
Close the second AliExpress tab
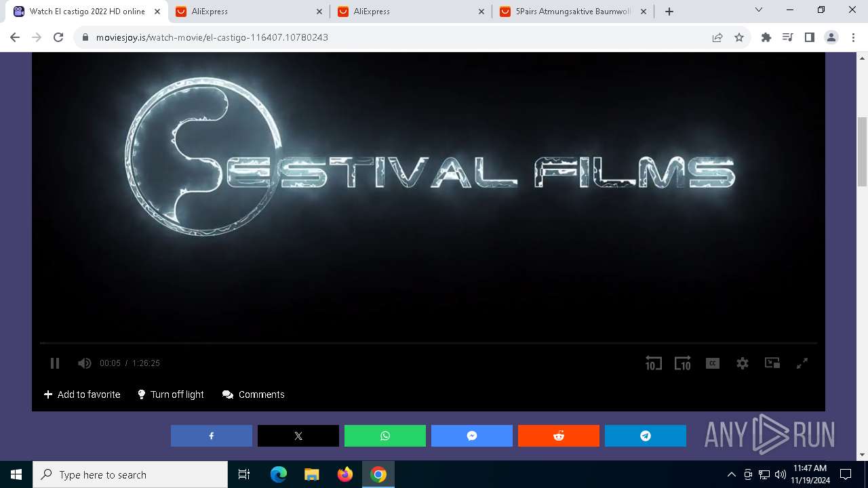pyautogui.click(x=481, y=12)
